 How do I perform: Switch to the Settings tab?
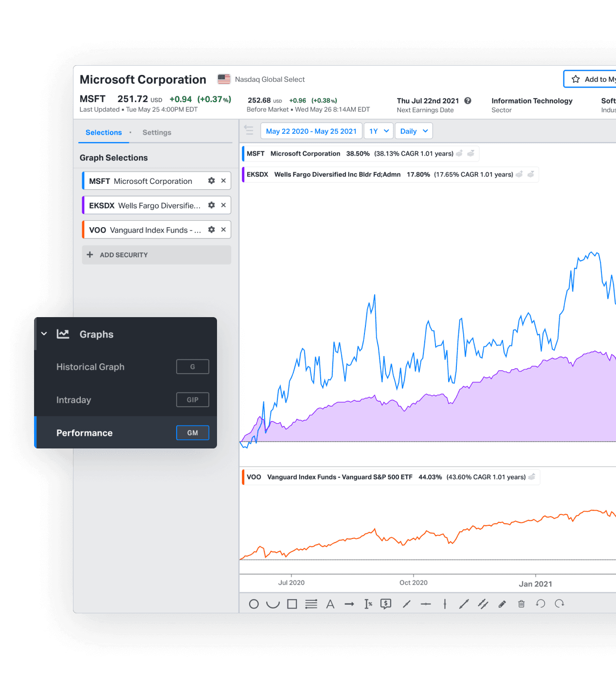click(157, 132)
